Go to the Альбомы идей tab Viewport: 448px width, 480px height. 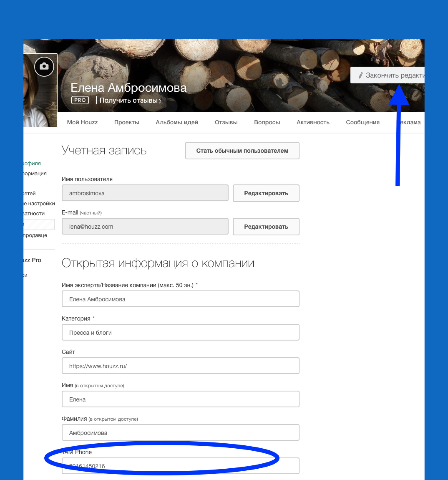pos(177,122)
